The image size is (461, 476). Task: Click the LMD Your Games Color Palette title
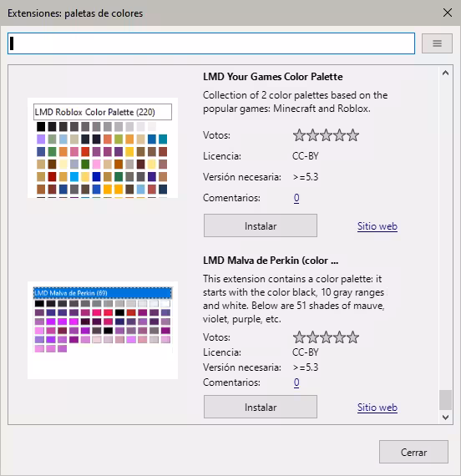coord(273,77)
